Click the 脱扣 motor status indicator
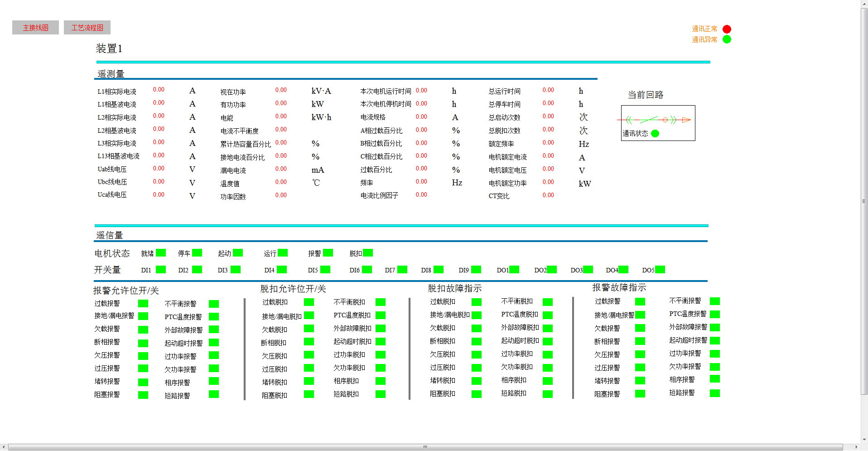The height and width of the screenshot is (451, 868). [x=368, y=253]
